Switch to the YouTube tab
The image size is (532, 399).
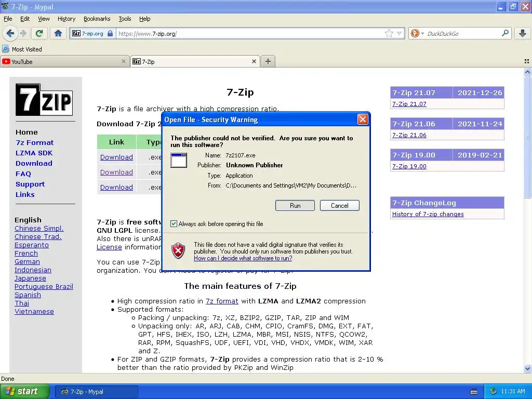pyautogui.click(x=64, y=61)
